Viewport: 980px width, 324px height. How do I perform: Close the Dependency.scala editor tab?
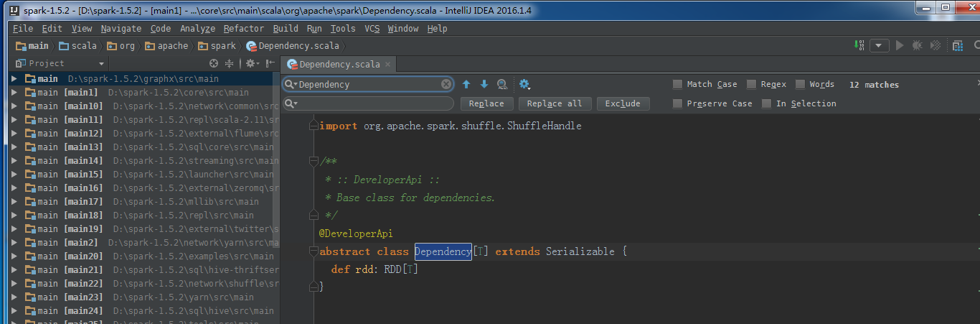[388, 64]
